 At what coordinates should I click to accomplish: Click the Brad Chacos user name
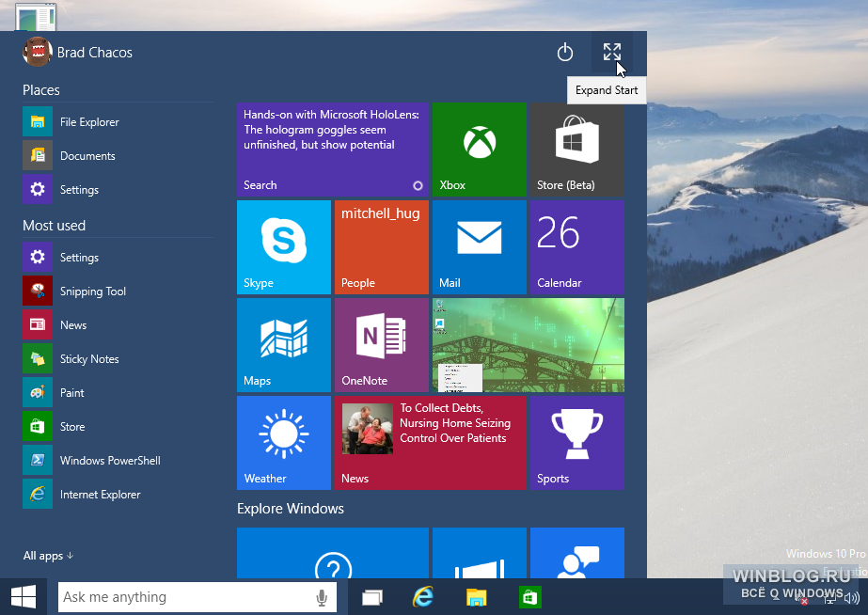(x=95, y=53)
